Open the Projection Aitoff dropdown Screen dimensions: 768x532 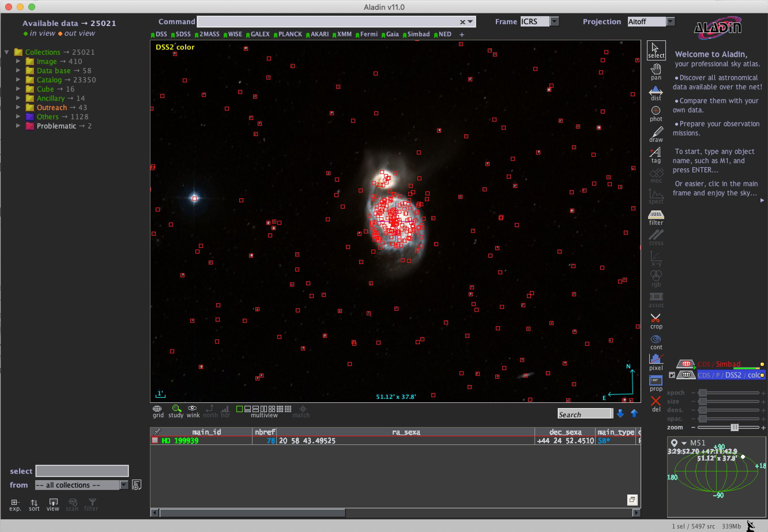(x=670, y=22)
